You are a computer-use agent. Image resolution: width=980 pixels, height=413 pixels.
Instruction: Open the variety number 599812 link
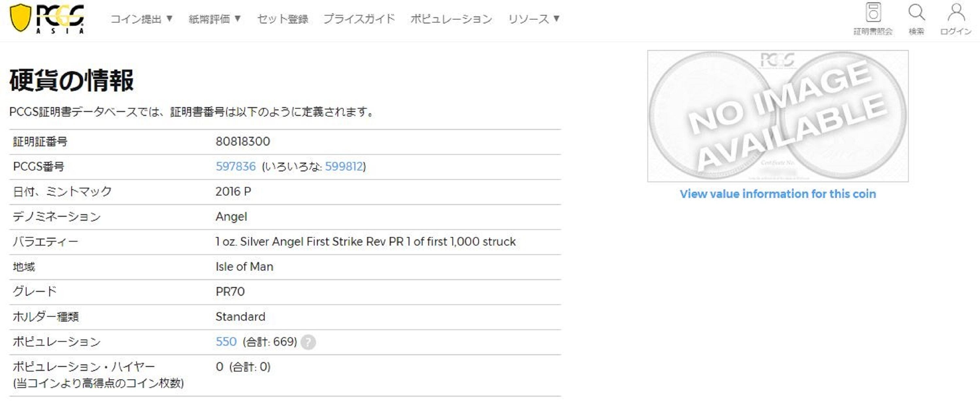pos(344,167)
